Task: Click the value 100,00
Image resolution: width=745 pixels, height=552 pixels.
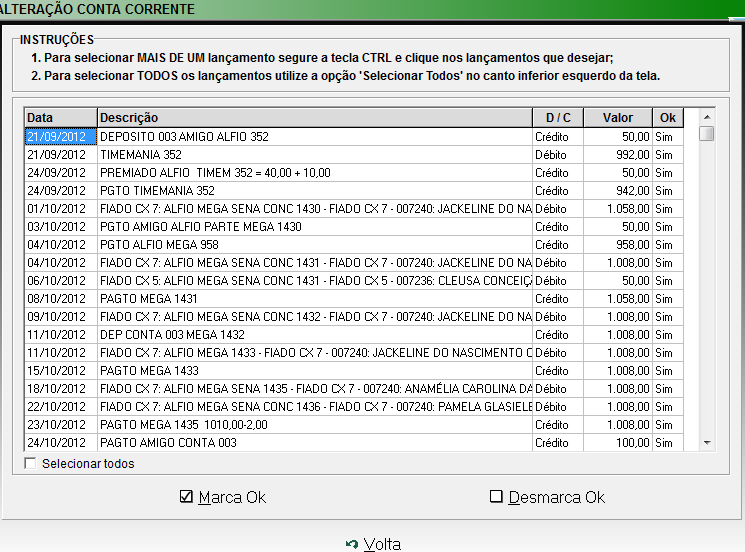Action: click(633, 443)
